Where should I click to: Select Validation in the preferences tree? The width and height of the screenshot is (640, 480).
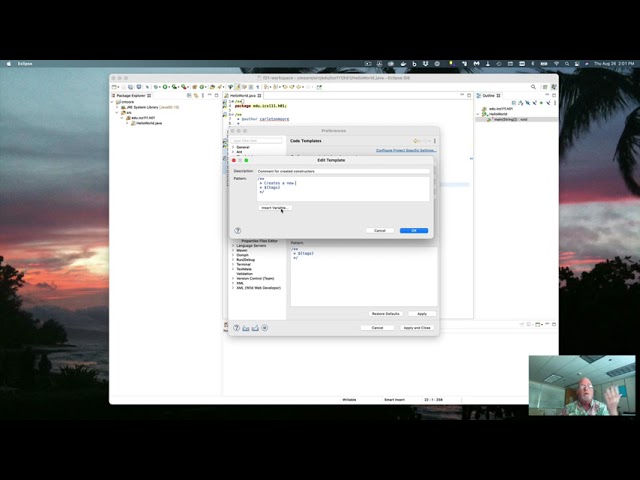(244, 274)
